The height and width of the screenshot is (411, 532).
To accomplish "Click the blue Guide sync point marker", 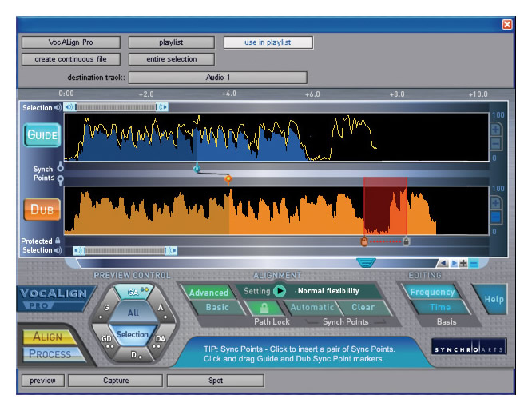I will point(197,168).
